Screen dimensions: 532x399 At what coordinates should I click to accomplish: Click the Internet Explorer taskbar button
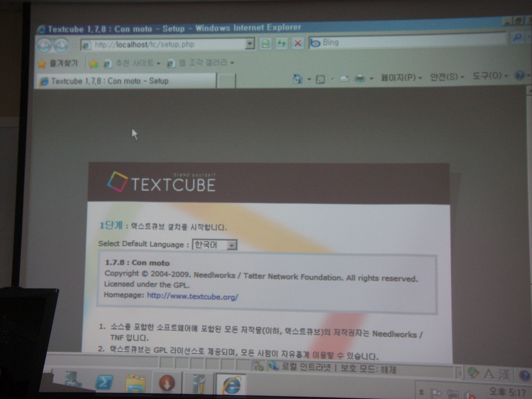pos(231,385)
